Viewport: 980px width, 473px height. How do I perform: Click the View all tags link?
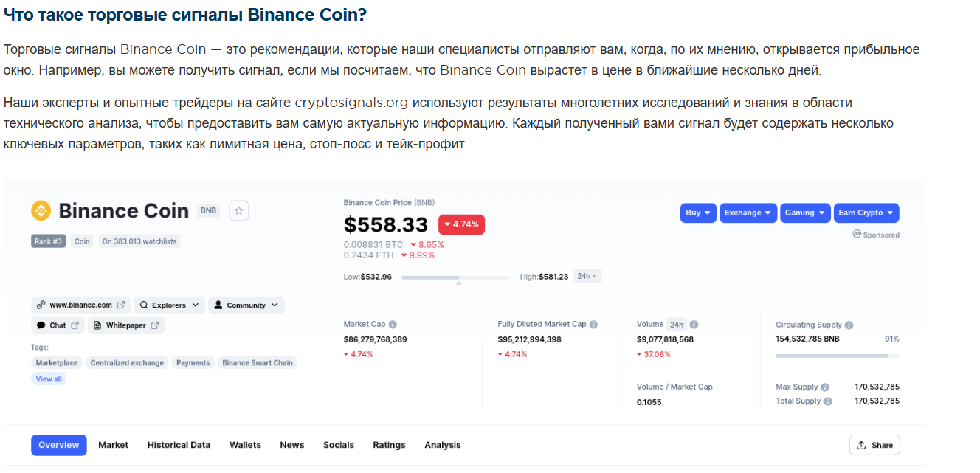click(48, 379)
